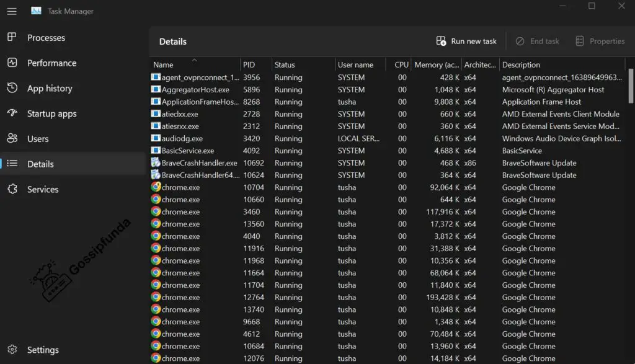Select the chrome.exe name with PID 11916
This screenshot has height=364, width=635.
[x=180, y=248]
